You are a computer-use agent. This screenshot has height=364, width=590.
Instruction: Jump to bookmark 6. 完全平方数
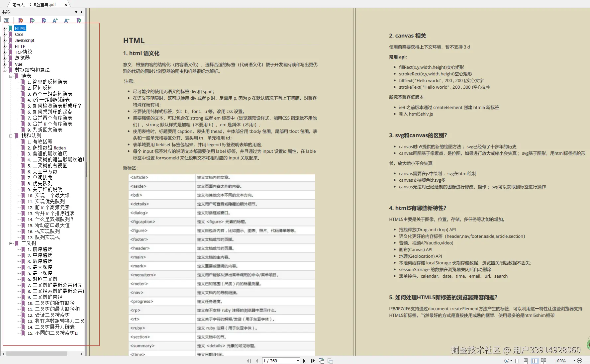click(x=42, y=172)
